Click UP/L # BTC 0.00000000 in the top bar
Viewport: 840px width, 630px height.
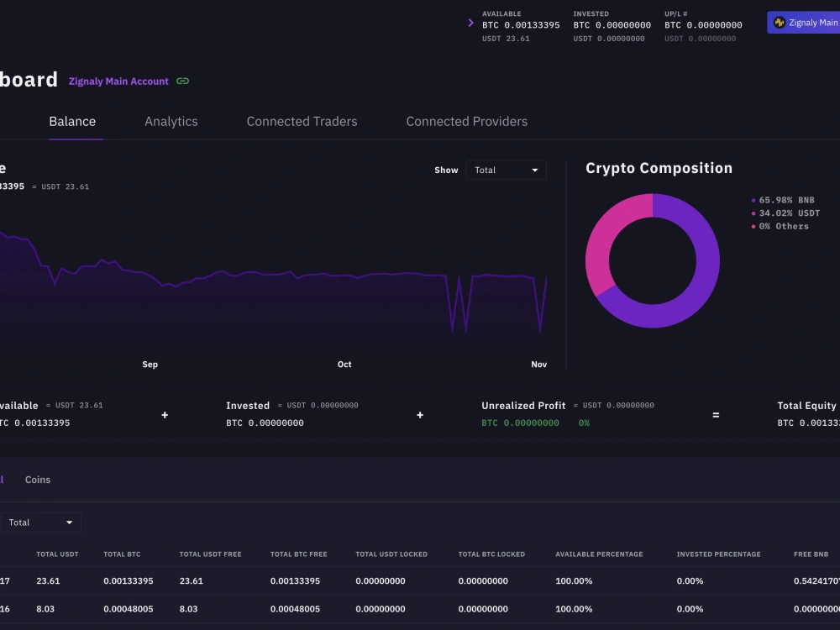click(703, 24)
